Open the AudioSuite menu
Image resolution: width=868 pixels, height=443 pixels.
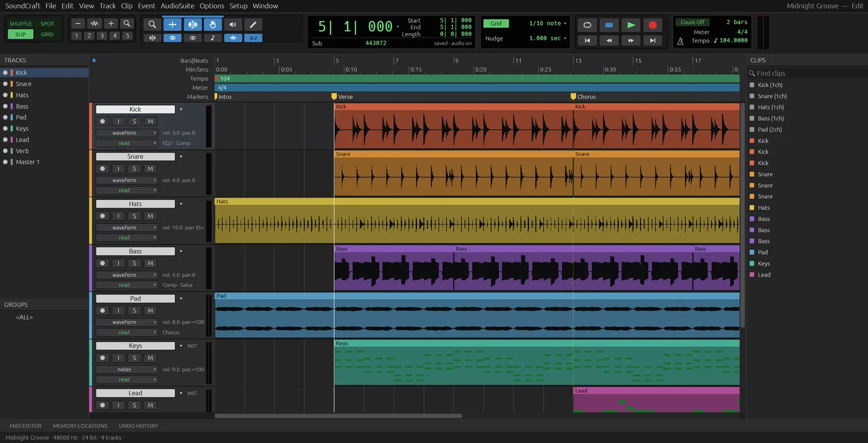click(177, 6)
